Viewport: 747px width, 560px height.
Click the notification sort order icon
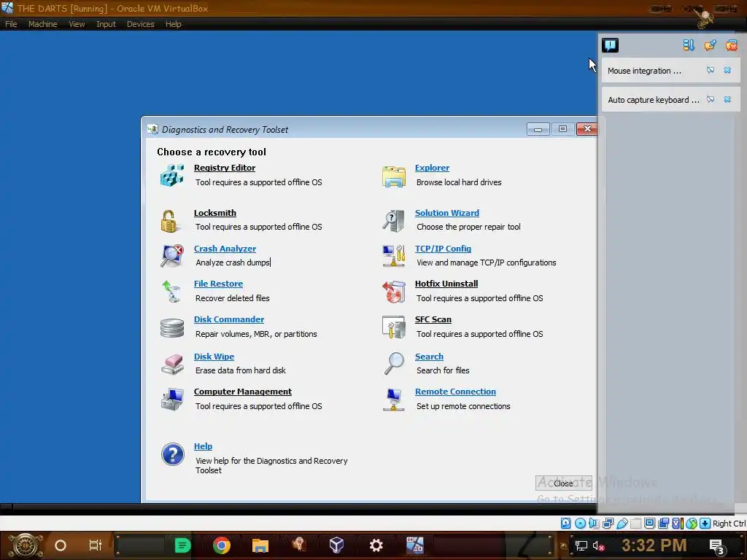689,45
